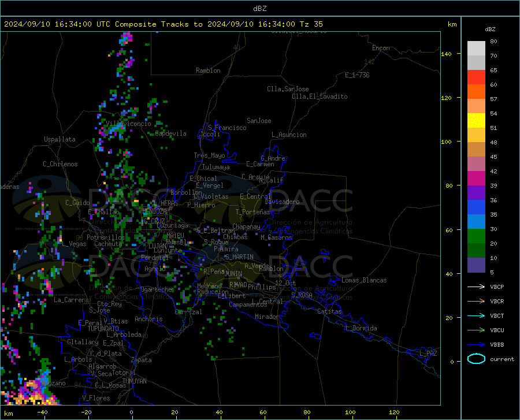Select the light gray 80 dBZ swatch
520x420 pixels.
pyautogui.click(x=476, y=49)
